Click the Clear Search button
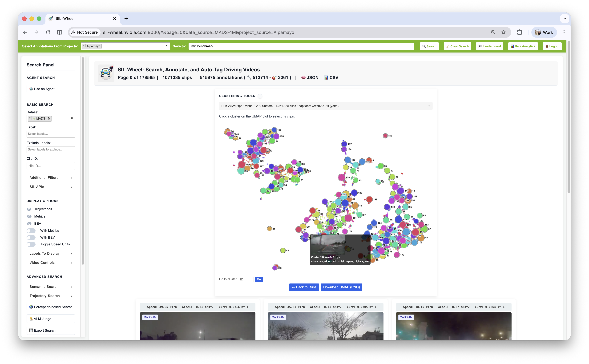The image size is (589, 364). [x=457, y=46]
